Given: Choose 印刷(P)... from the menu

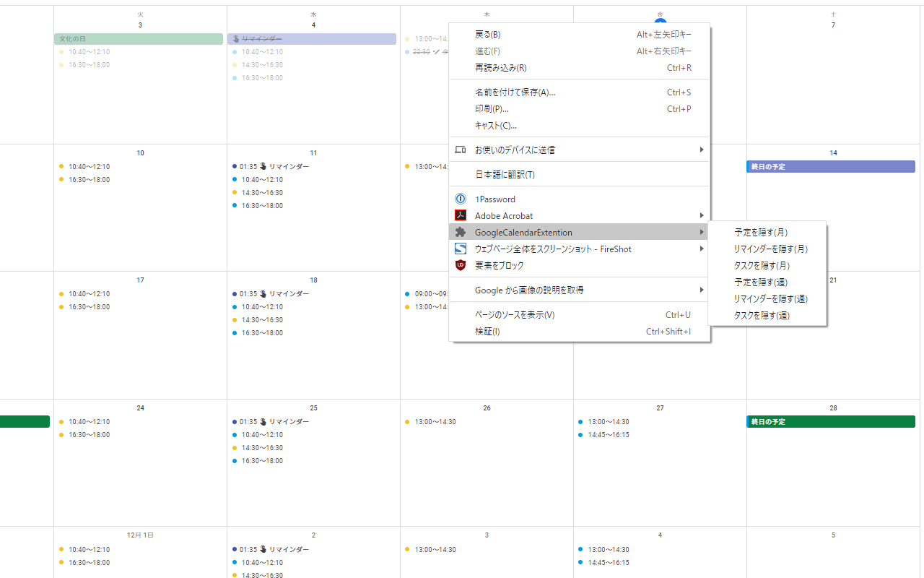Looking at the screenshot, I should pos(580,108).
